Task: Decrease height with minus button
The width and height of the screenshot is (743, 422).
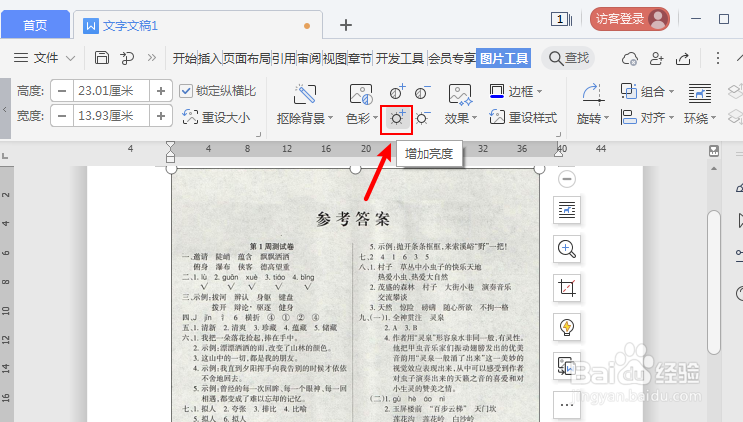Action: tap(62, 90)
